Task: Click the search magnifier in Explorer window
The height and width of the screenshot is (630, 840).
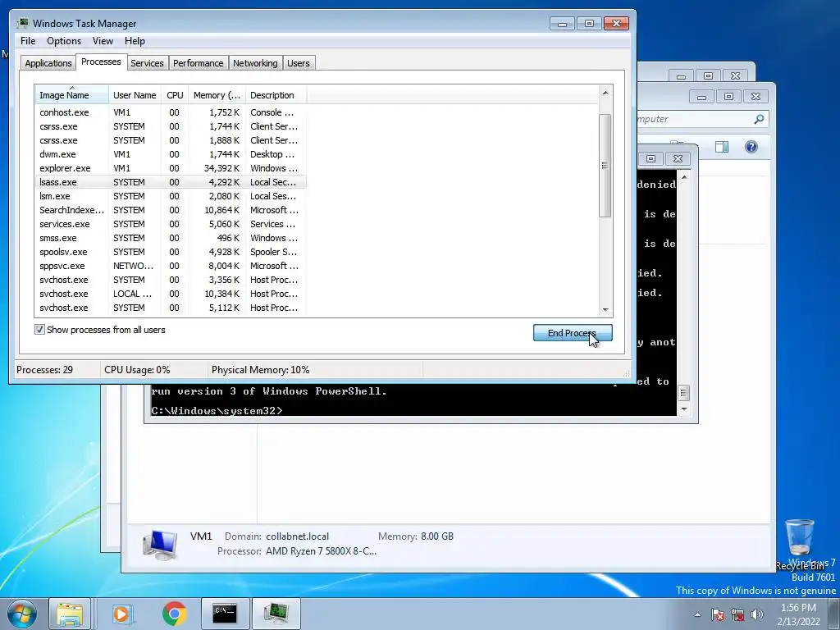Action: coord(759,119)
